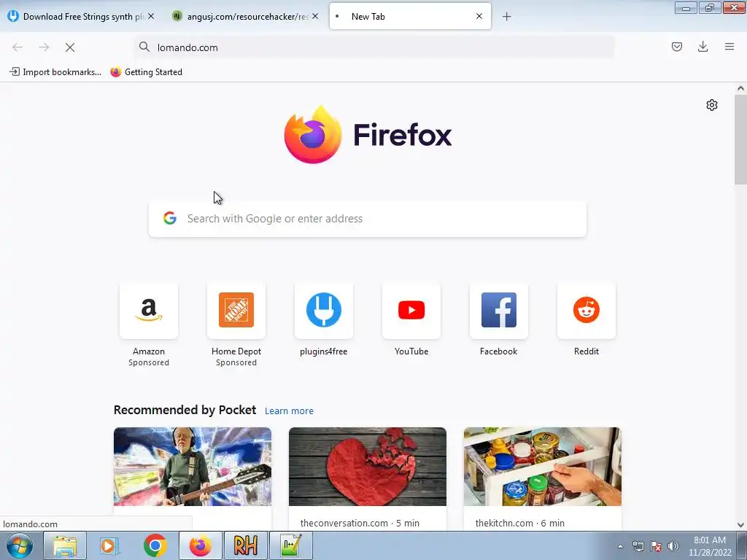
Task: Open the guitarist Pocket story thumbnail
Action: coord(193,467)
